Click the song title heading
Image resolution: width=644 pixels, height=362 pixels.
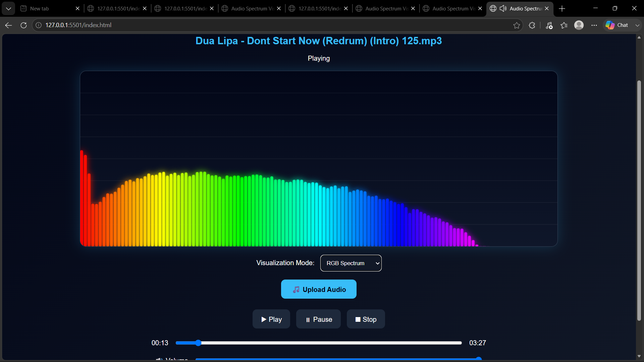[319, 41]
